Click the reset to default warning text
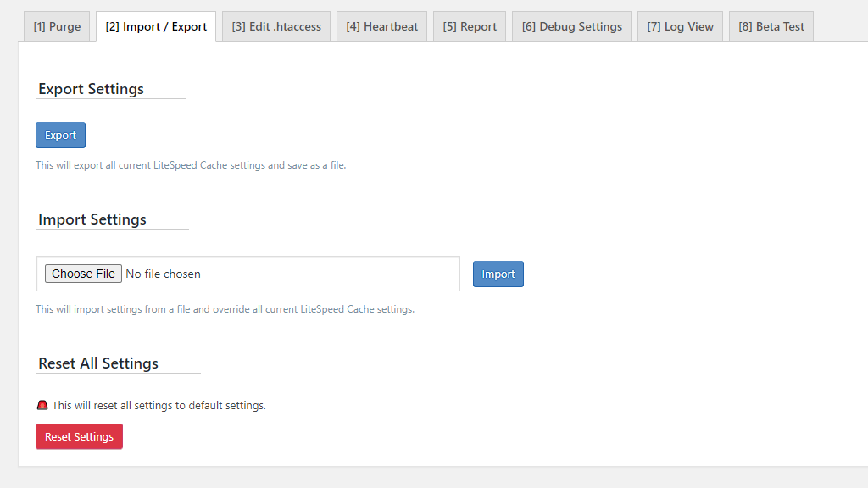 [x=159, y=405]
